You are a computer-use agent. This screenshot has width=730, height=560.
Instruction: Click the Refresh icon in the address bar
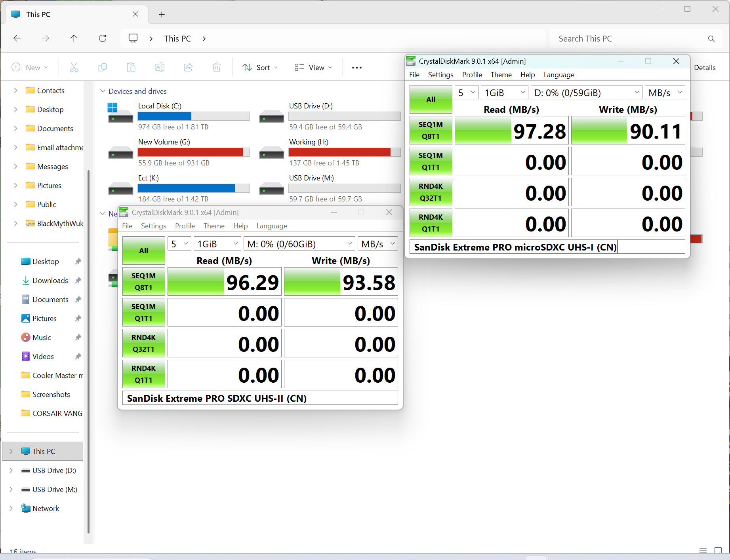coord(103,38)
